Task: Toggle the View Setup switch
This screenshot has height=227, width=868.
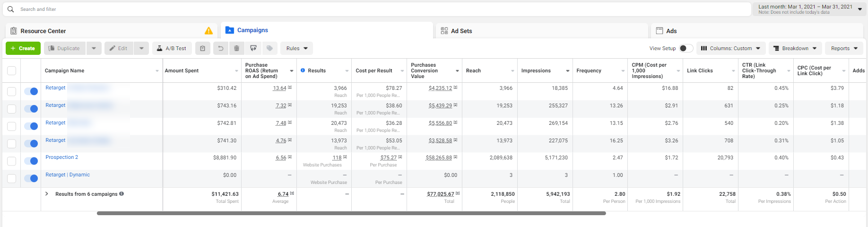Action: click(686, 48)
